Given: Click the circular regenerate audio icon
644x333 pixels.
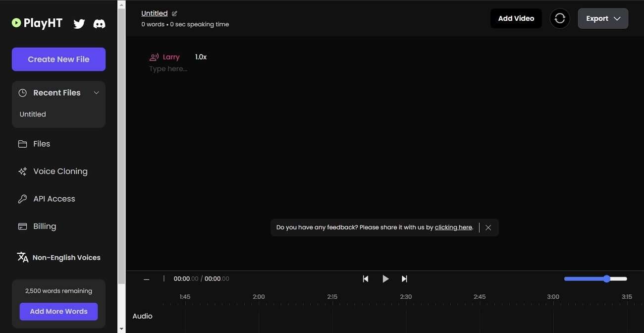Looking at the screenshot, I should click(x=560, y=18).
